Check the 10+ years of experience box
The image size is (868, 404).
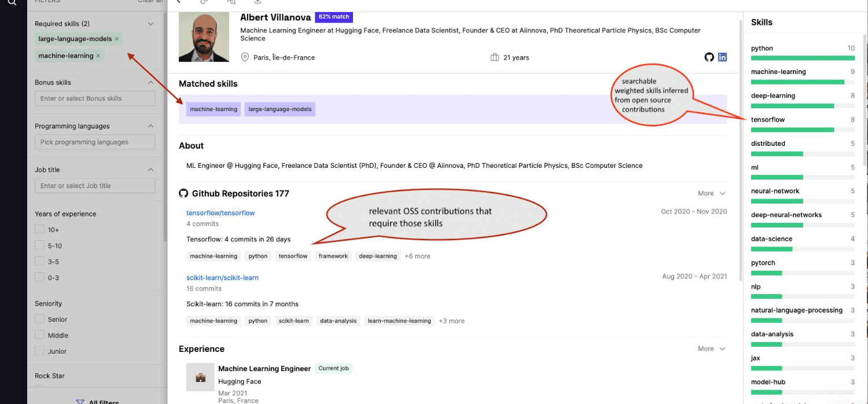pyautogui.click(x=39, y=230)
